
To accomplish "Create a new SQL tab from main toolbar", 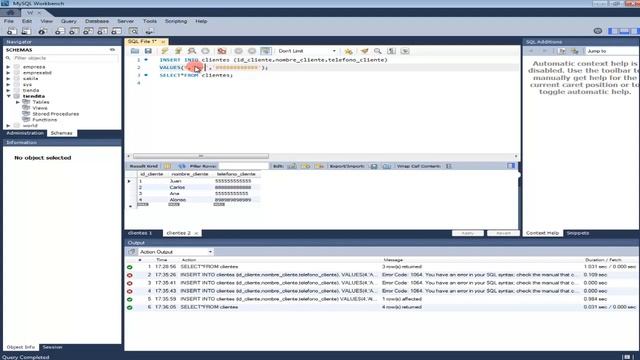I will click(x=11, y=31).
